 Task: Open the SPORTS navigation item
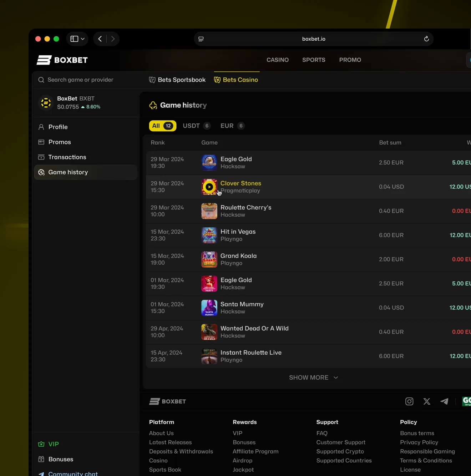click(x=314, y=60)
